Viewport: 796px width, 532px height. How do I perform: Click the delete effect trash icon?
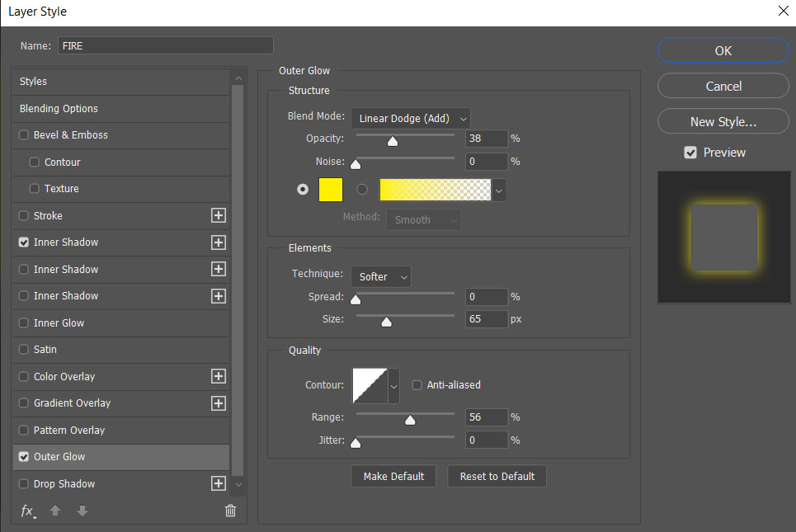tap(230, 511)
